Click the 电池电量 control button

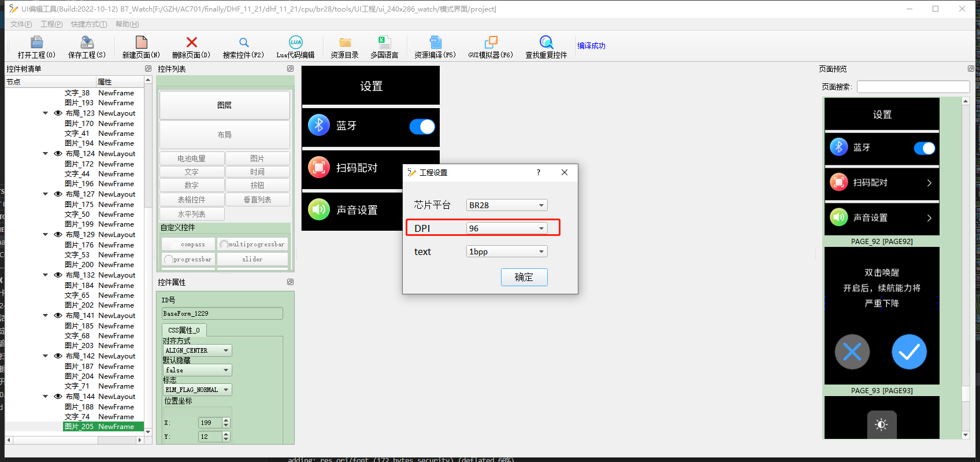(x=192, y=158)
